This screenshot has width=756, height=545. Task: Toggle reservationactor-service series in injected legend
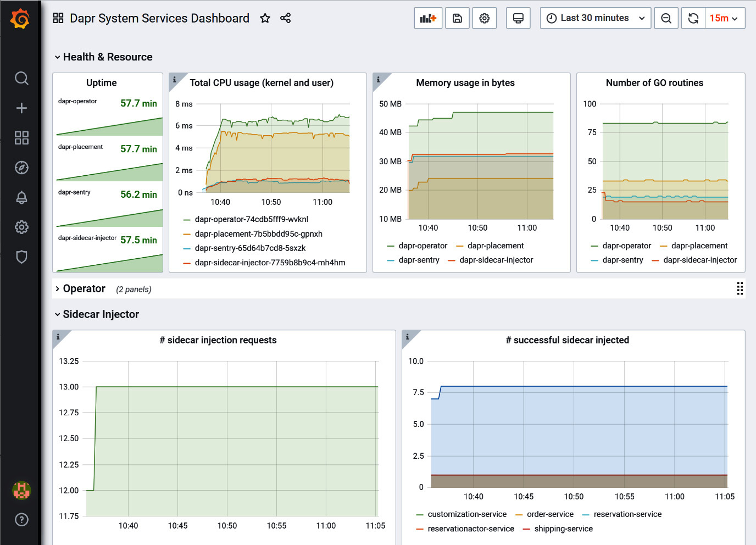pyautogui.click(x=471, y=529)
